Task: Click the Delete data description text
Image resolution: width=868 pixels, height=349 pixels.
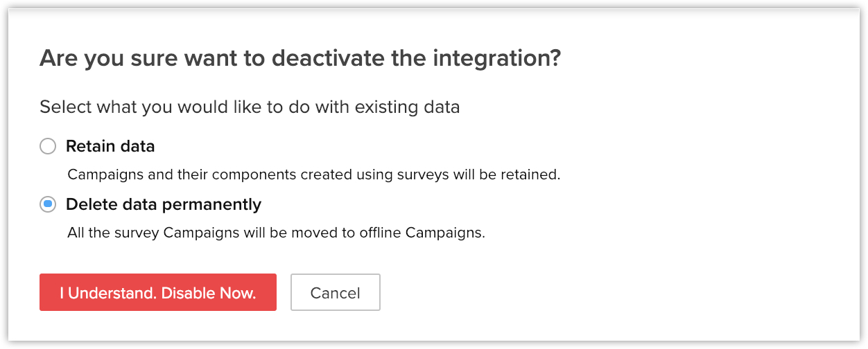Action: [276, 233]
